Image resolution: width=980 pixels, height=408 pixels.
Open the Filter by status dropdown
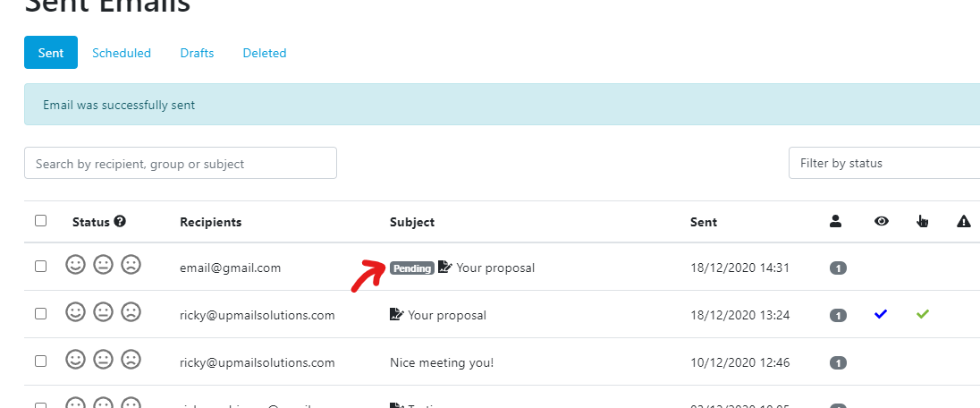pyautogui.click(x=883, y=163)
